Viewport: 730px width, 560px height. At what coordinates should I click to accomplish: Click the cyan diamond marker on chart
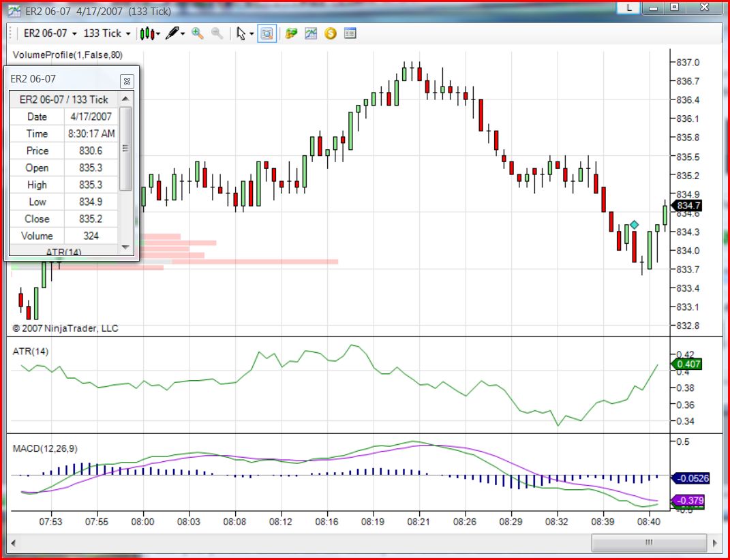634,225
